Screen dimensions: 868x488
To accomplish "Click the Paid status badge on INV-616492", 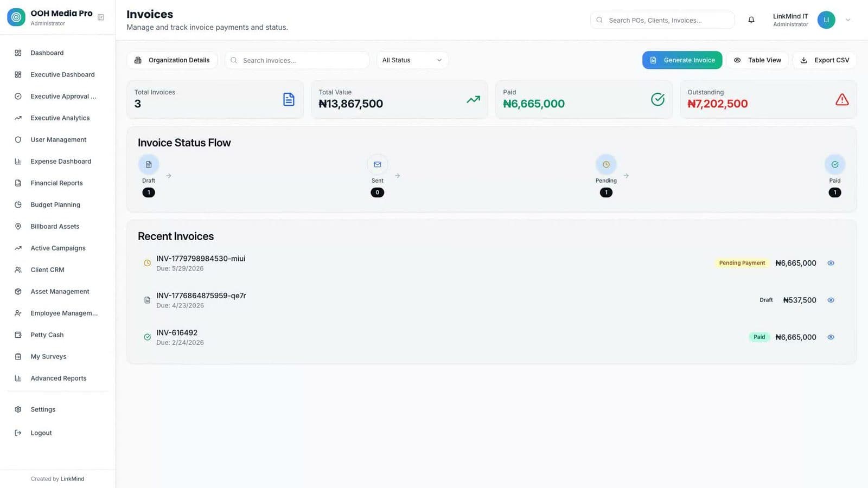I will click(759, 337).
